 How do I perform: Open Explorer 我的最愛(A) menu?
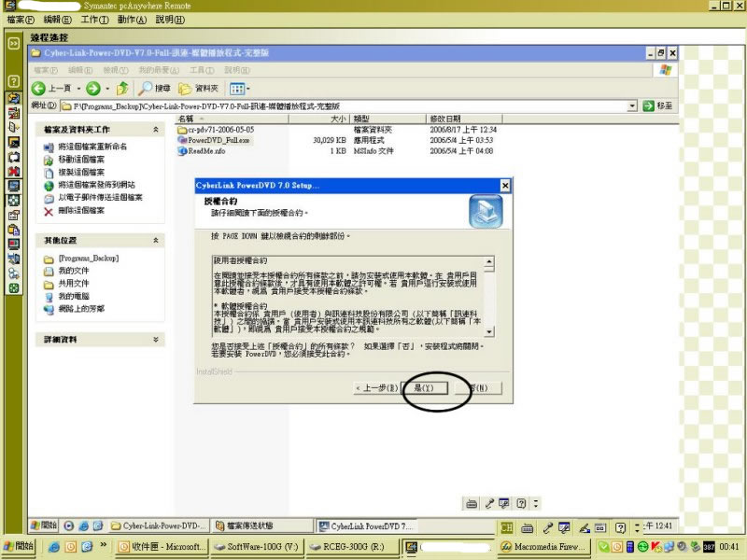coord(159,70)
